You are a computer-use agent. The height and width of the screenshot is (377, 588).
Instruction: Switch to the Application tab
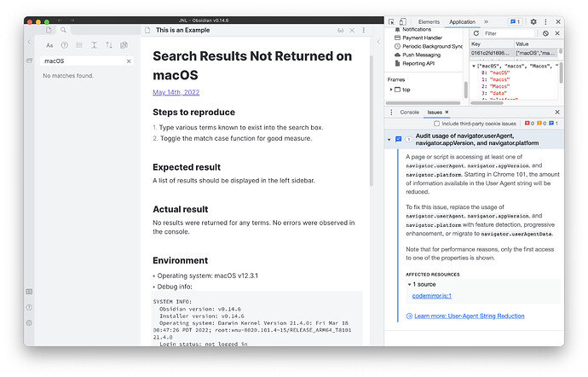(462, 22)
